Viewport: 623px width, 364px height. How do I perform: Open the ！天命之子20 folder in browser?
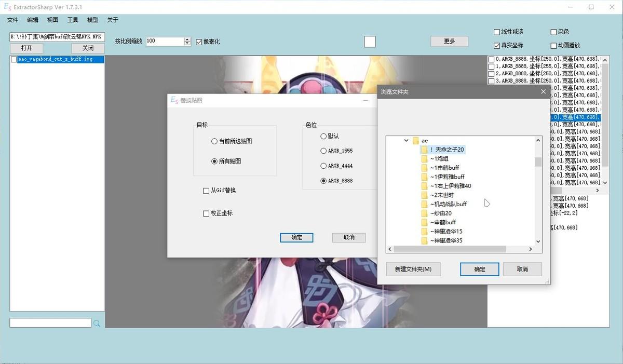coord(446,149)
